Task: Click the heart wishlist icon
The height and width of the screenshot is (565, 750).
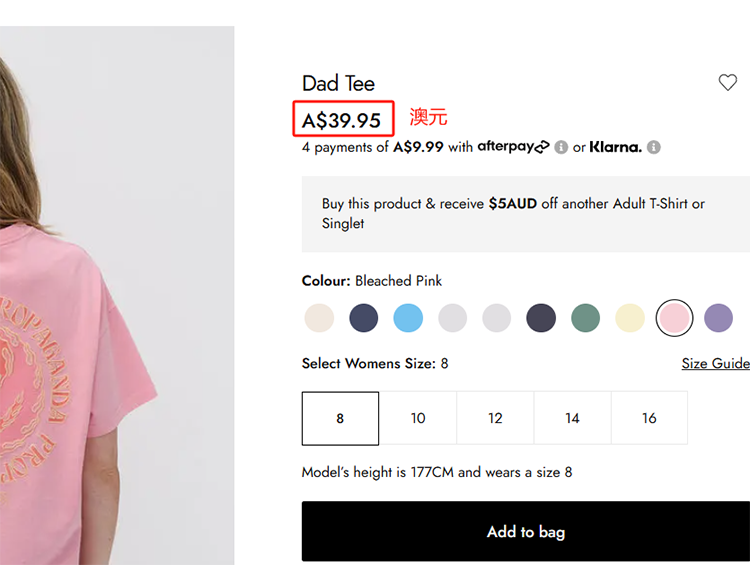Action: pyautogui.click(x=728, y=83)
